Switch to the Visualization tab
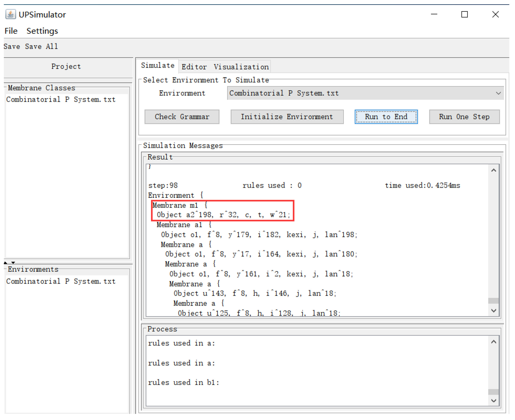Image resolution: width=515 pixels, height=420 pixels. coord(241,67)
